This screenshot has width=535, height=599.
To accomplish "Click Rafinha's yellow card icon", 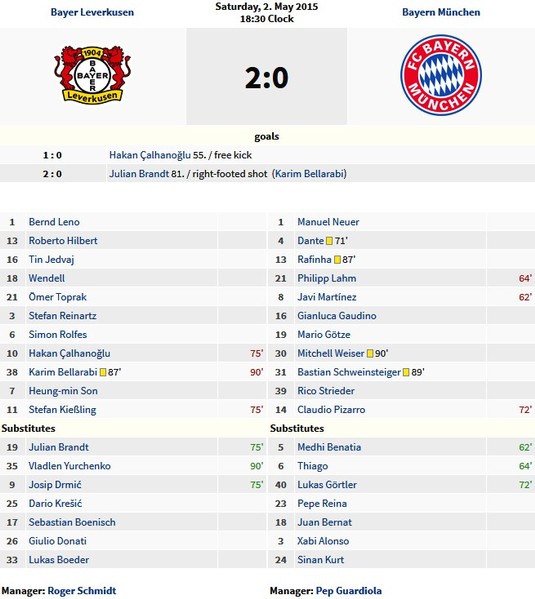I will coord(337,260).
